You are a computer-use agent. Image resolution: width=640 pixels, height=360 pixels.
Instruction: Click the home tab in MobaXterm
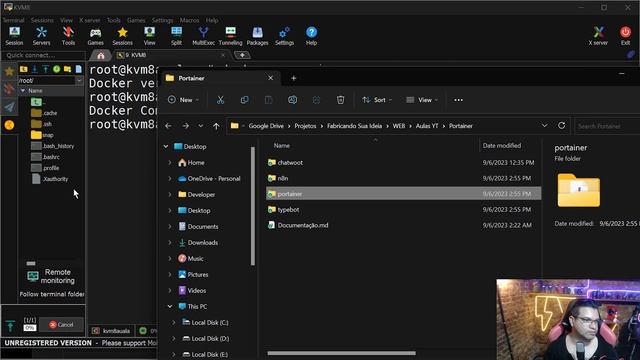pyautogui.click(x=100, y=55)
